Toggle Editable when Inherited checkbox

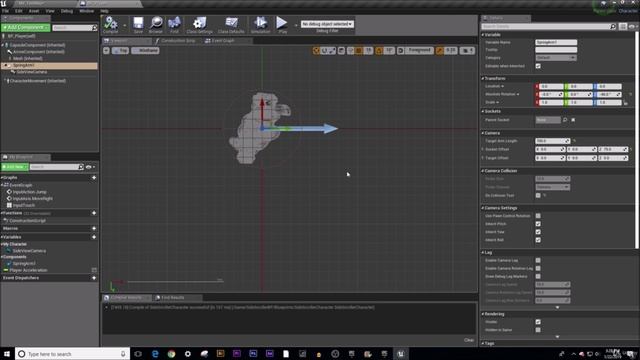pyautogui.click(x=538, y=66)
